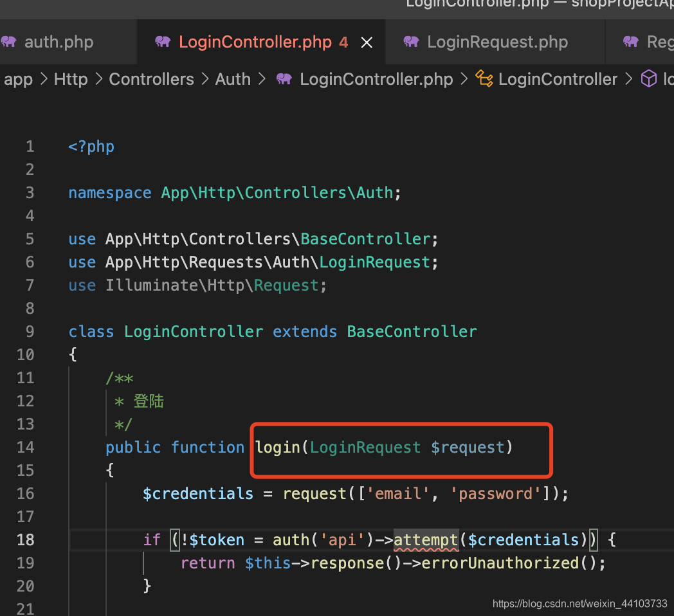This screenshot has width=674, height=616.
Task: Click 'return' keyword on line 19
Action: [x=208, y=563]
